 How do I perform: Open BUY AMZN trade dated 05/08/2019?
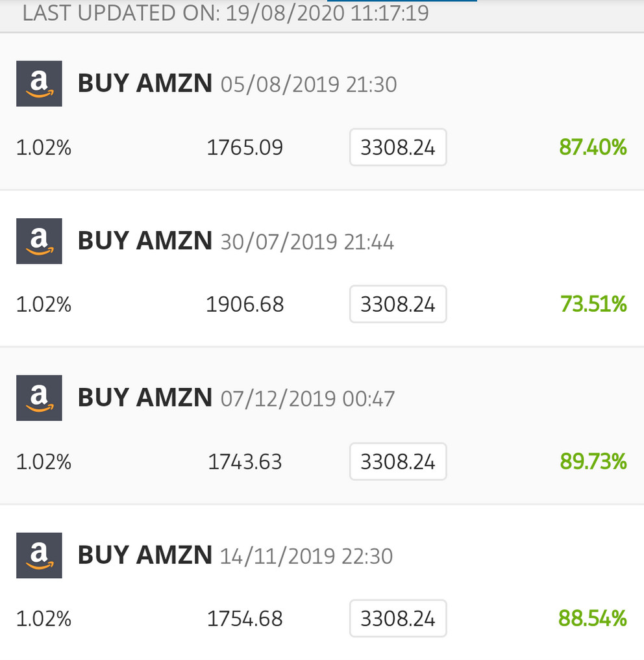pos(322,112)
